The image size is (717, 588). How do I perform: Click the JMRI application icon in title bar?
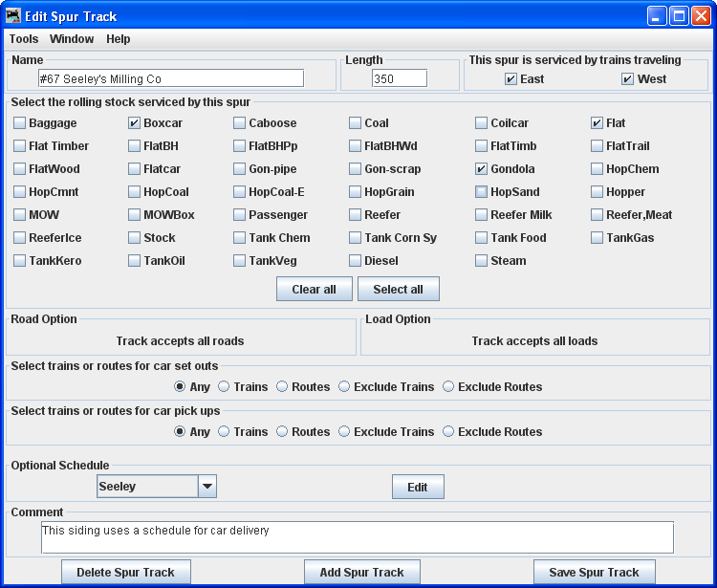point(12,15)
